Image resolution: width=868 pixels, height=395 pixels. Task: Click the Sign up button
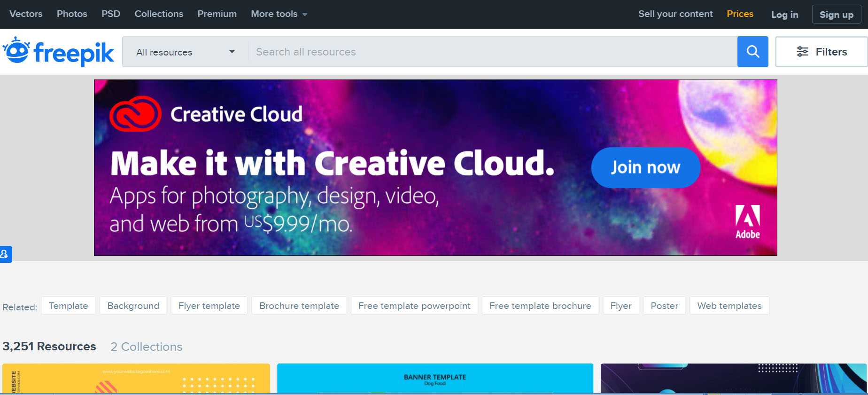(x=837, y=15)
